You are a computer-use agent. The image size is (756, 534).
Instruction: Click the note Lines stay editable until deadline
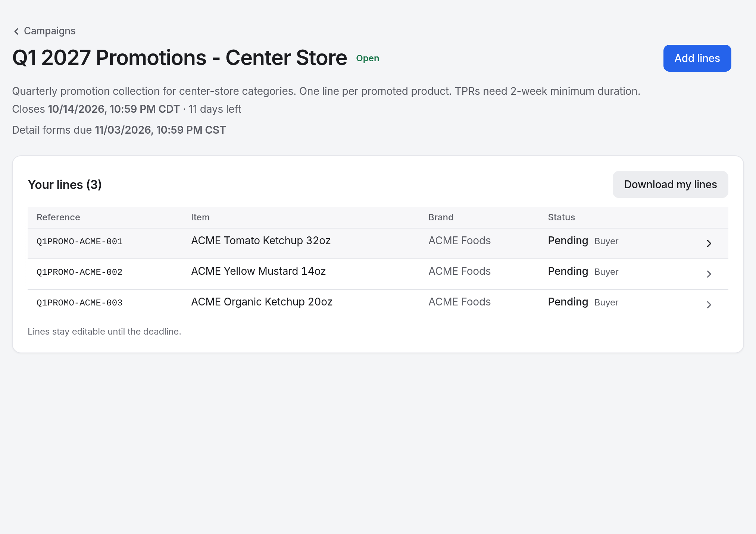tap(104, 332)
